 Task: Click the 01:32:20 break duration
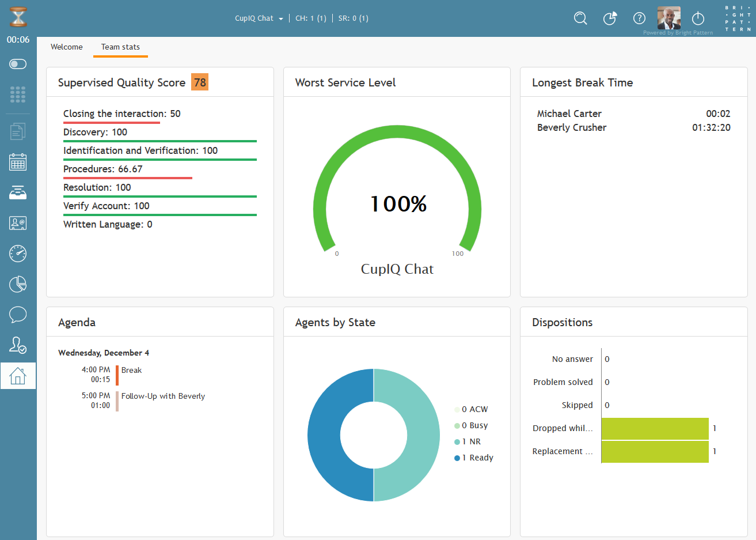click(711, 128)
